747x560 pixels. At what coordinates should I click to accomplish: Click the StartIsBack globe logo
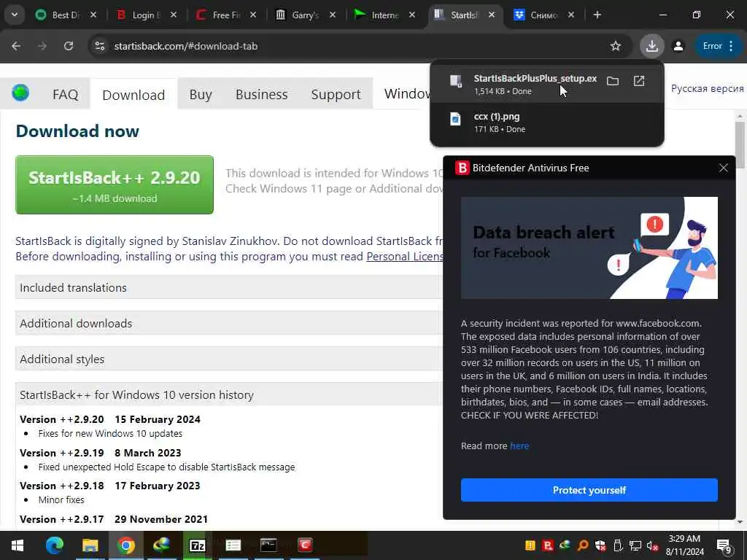[x=20, y=93]
